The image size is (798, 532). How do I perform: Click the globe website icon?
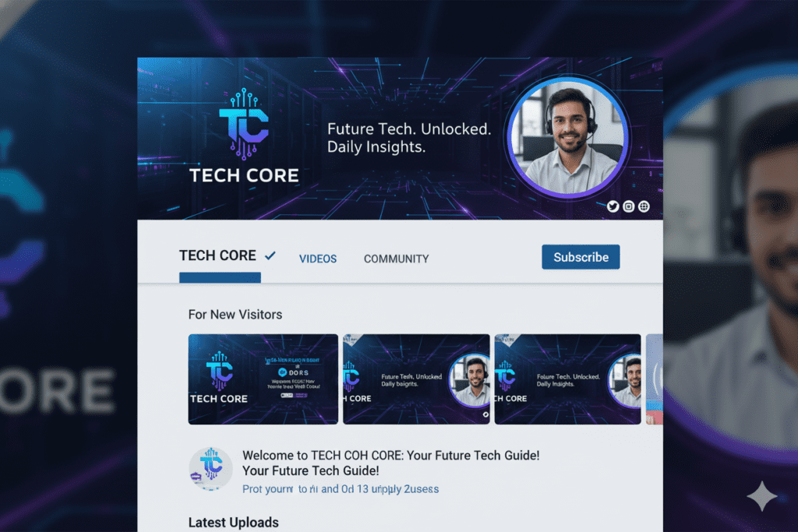coord(644,206)
